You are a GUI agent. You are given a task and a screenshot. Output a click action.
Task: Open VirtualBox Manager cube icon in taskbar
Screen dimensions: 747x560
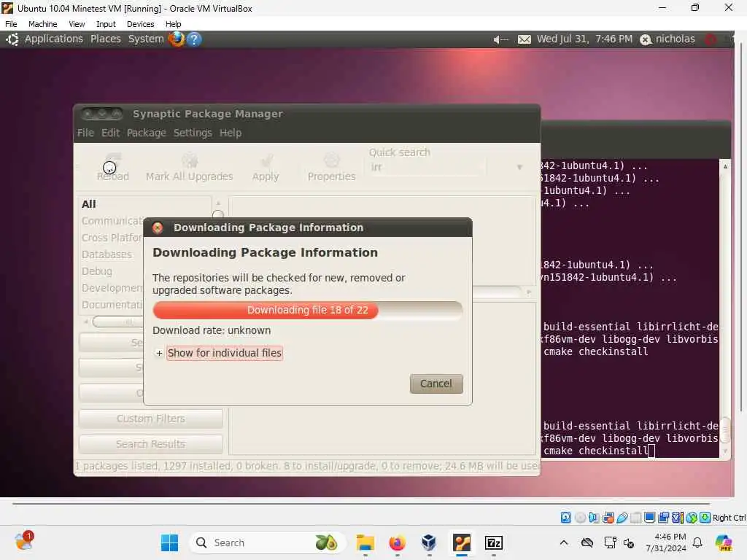pos(429,542)
